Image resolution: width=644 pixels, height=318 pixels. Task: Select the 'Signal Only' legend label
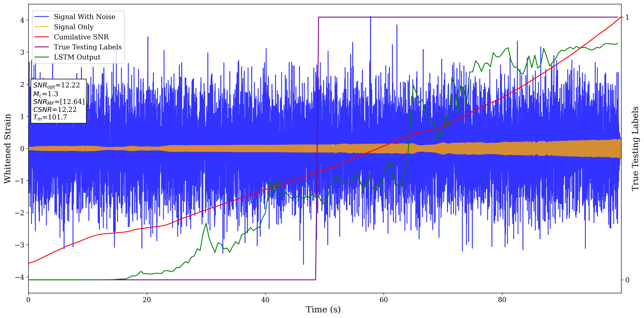(x=73, y=27)
